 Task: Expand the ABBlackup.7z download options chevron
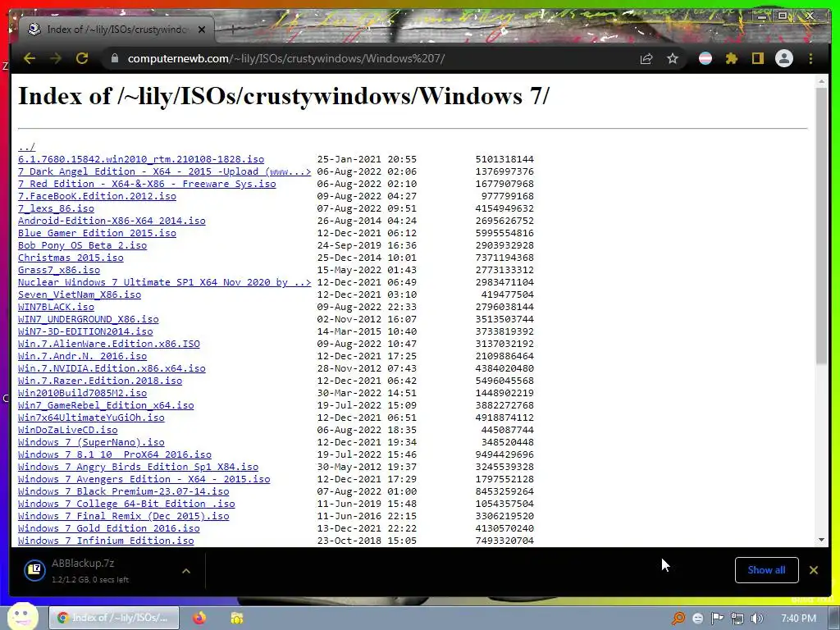tap(186, 571)
